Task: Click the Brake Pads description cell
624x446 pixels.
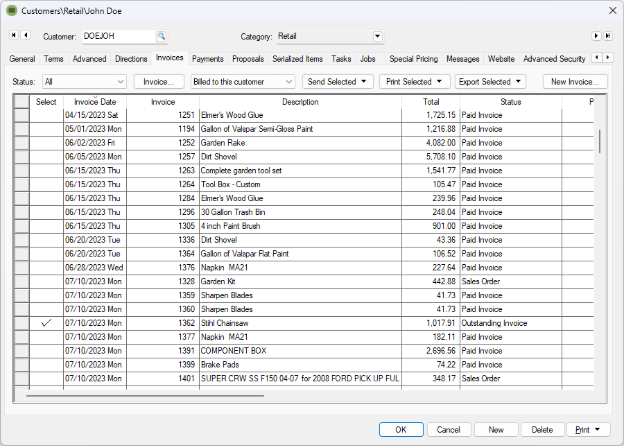Action: coord(300,364)
